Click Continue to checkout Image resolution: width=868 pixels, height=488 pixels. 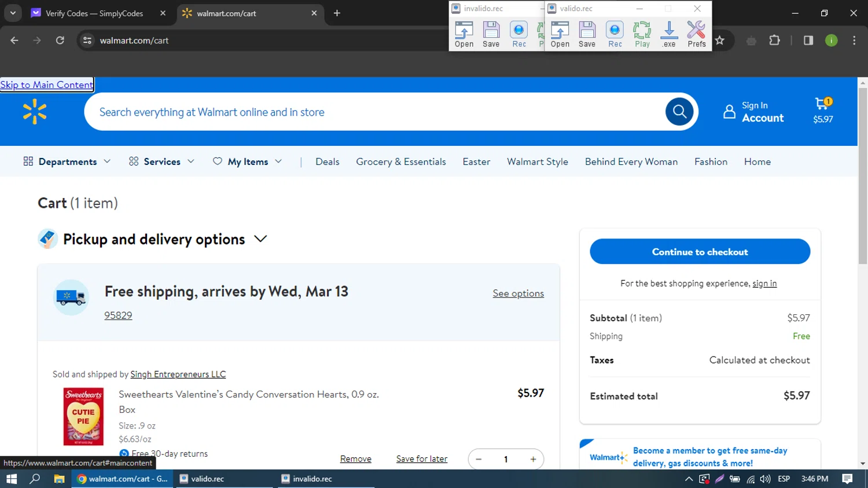[700, 252]
